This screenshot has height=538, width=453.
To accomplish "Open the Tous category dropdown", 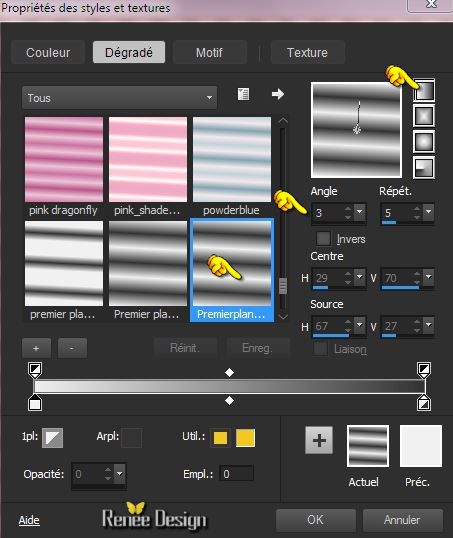I will pos(119,98).
